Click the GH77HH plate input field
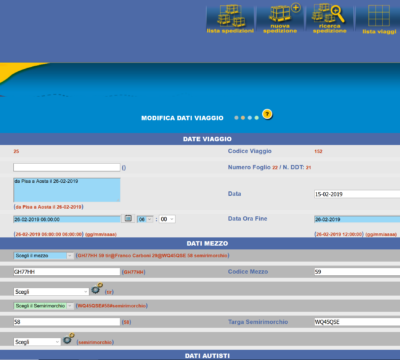 tap(67, 272)
